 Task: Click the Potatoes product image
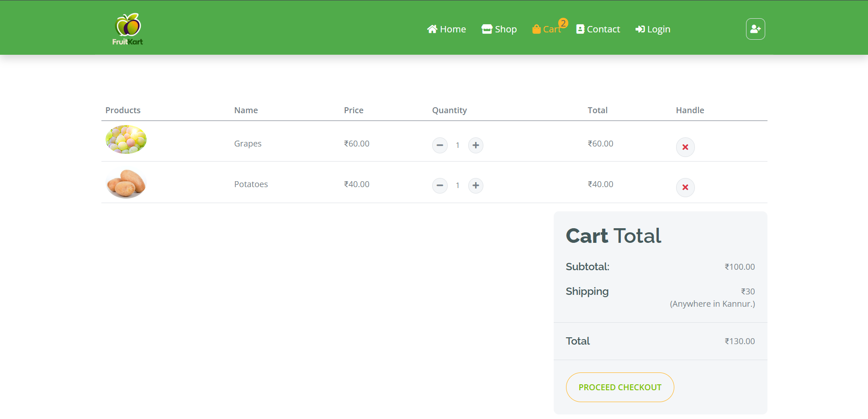[126, 183]
